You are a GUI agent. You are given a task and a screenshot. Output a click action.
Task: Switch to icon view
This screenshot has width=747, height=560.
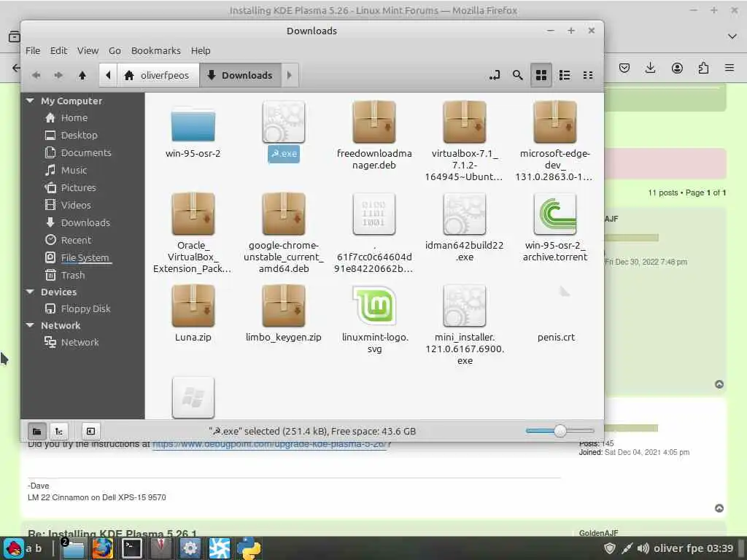[541, 75]
